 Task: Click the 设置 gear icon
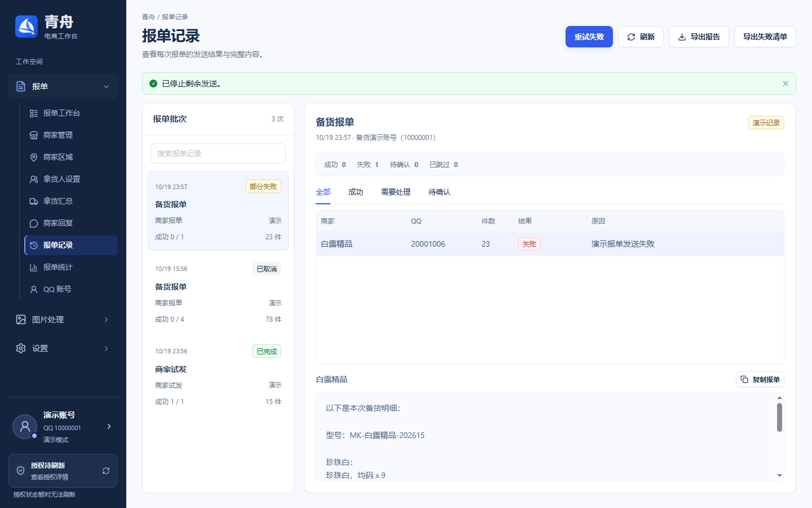[x=21, y=348]
